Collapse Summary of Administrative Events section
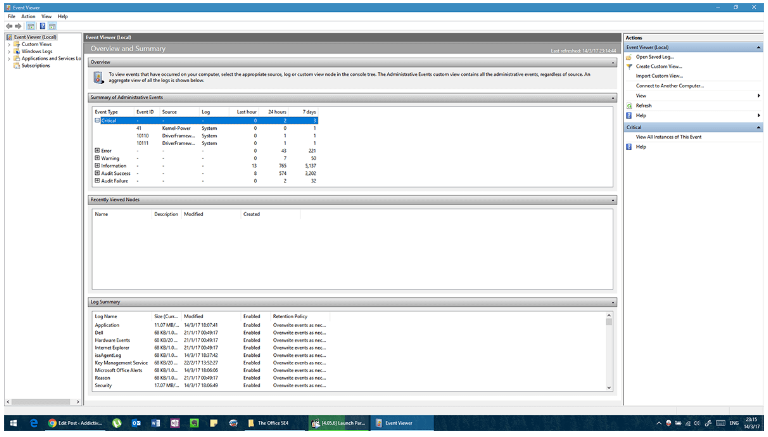 (x=613, y=98)
